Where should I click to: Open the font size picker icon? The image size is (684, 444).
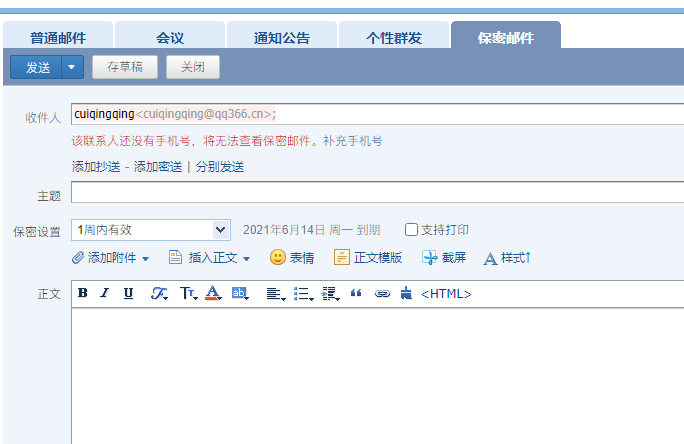point(188,294)
